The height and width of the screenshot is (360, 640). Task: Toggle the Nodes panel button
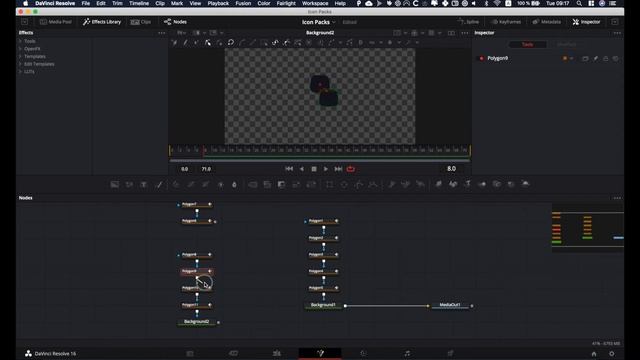[x=175, y=22]
